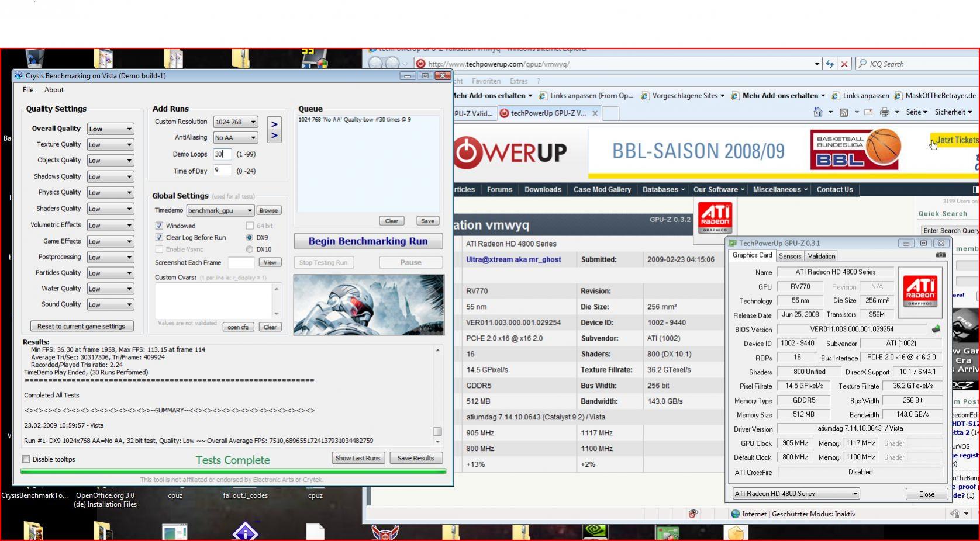Enable the Disable tooltips checkbox
Image resolution: width=980 pixels, height=541 pixels.
pos(26,459)
